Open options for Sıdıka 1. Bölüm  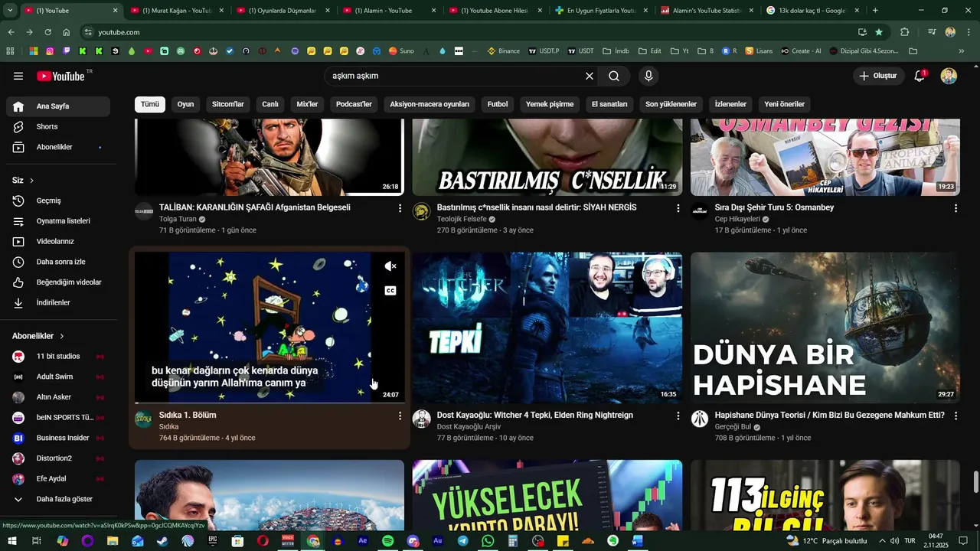[x=400, y=416]
